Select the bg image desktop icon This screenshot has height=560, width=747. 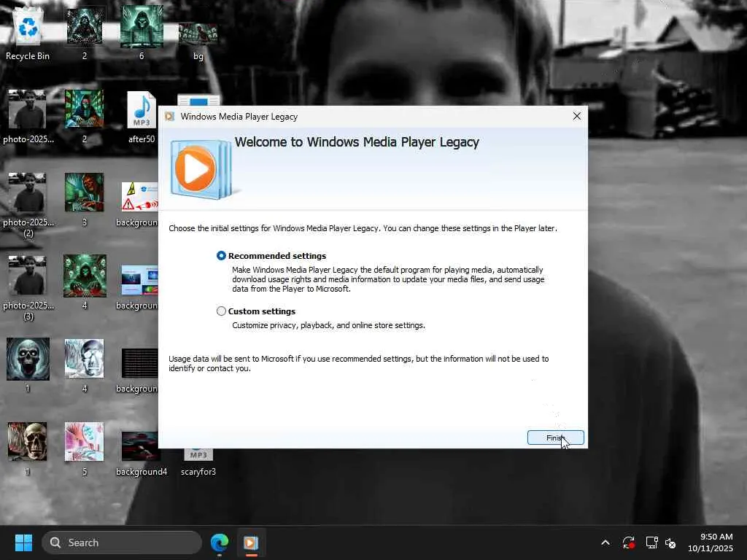coord(198,42)
